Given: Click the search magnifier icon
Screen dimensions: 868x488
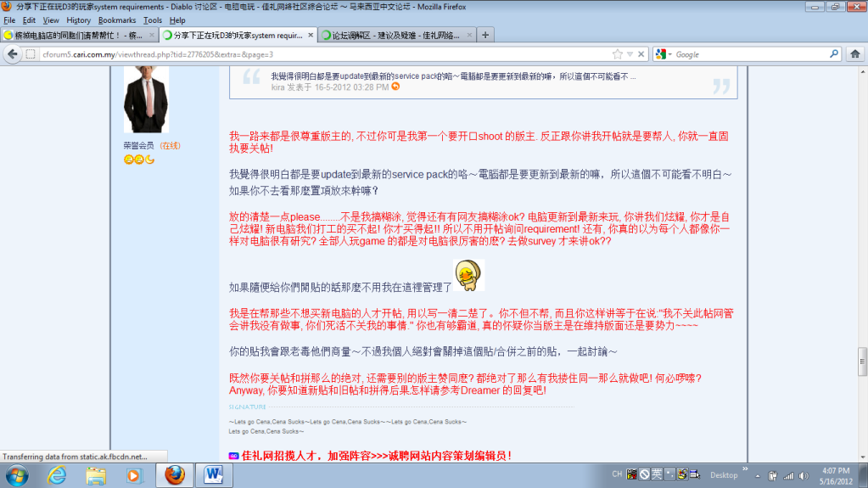Looking at the screenshot, I should pyautogui.click(x=834, y=53).
